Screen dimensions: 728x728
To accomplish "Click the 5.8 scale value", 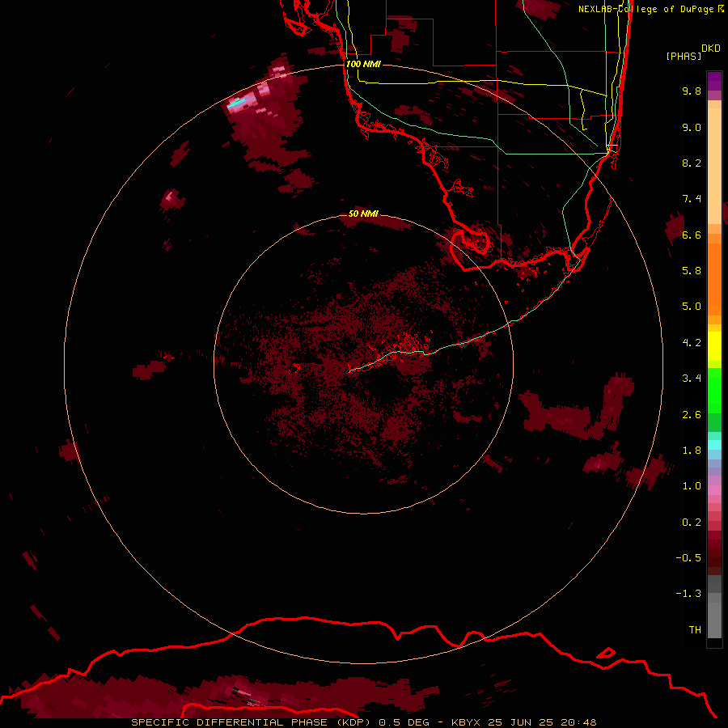I will (692, 271).
